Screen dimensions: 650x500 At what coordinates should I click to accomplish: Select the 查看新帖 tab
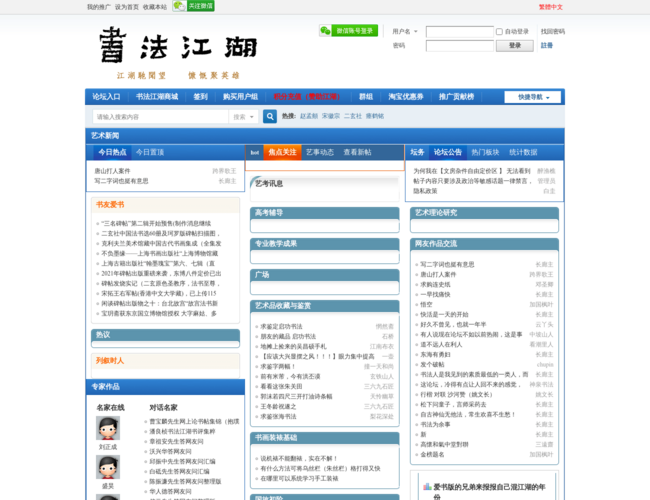click(x=357, y=152)
